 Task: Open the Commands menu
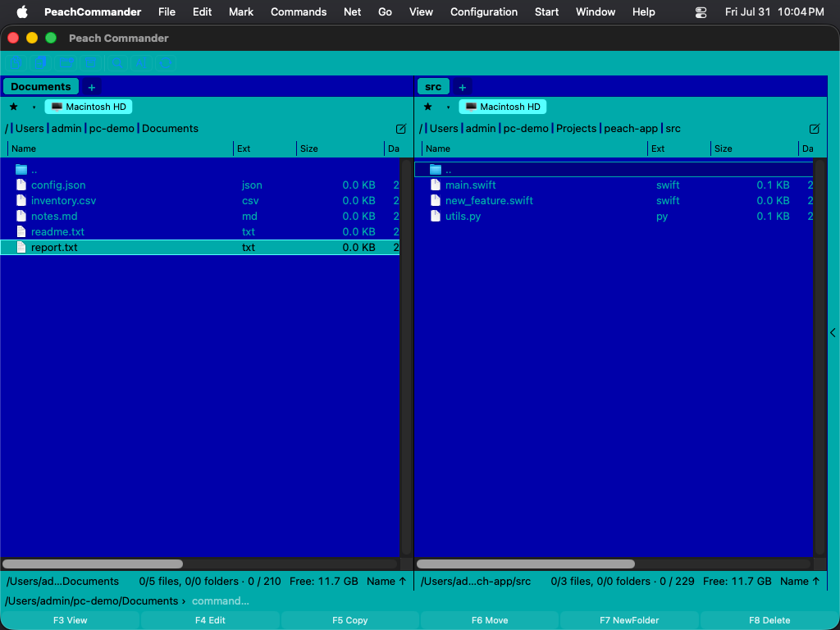[299, 11]
